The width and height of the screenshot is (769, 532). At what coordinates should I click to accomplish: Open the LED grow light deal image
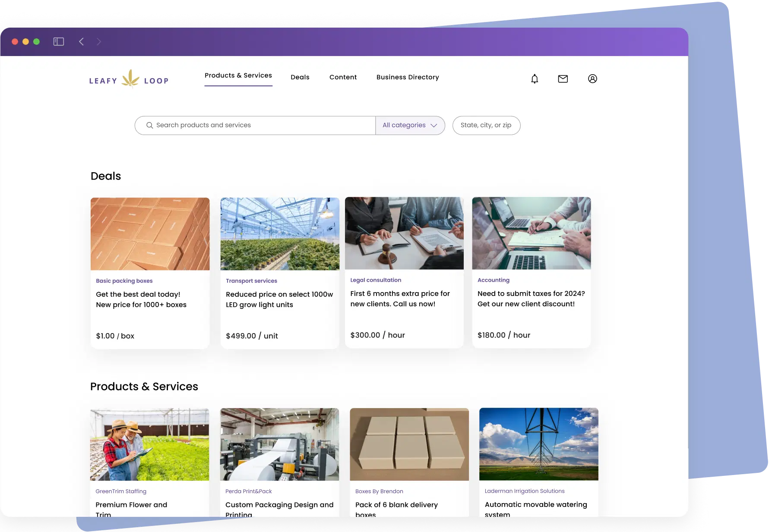tap(280, 233)
